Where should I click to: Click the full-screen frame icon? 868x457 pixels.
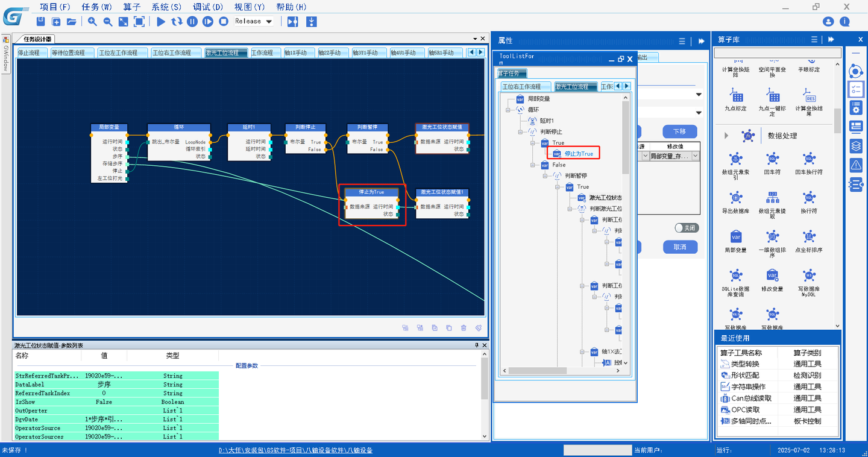139,22
